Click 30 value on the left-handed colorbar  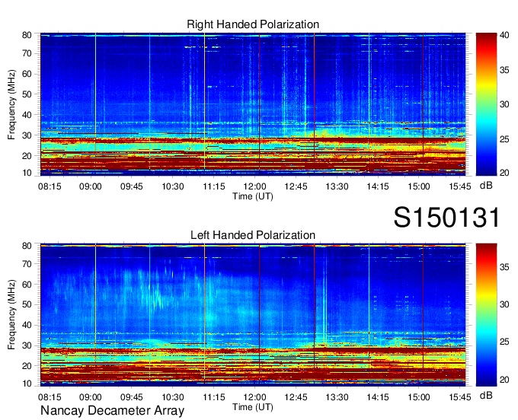[x=504, y=304]
